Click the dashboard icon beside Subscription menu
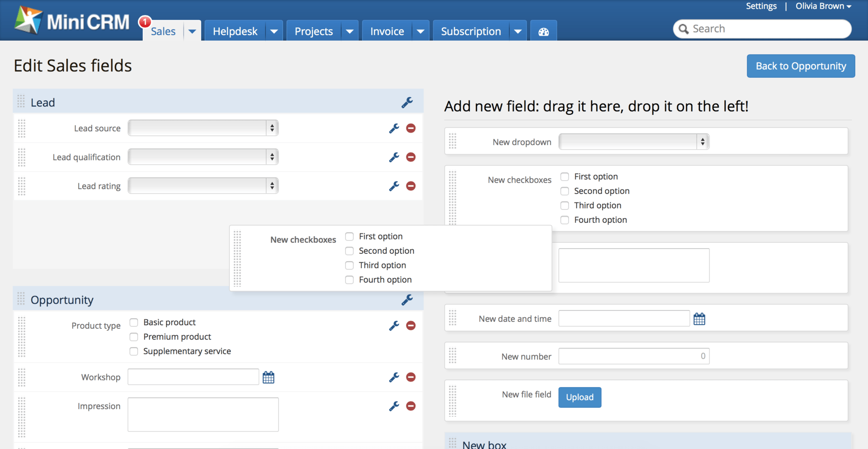Viewport: 868px width, 449px height. [543, 30]
